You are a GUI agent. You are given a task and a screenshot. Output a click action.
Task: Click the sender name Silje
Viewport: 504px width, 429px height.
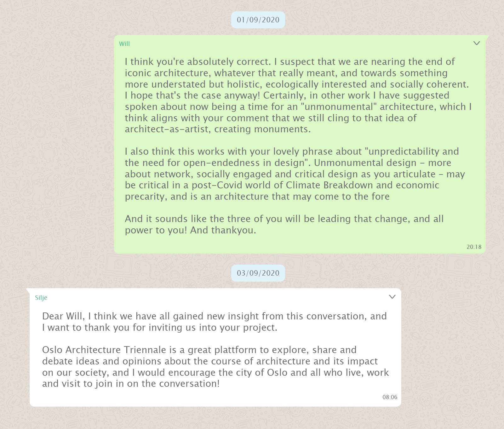pos(41,298)
